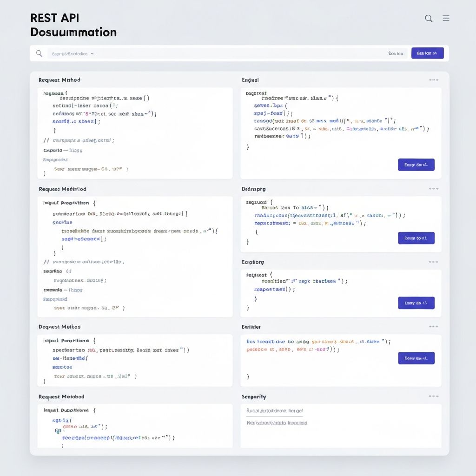Open the ellipsis menu on the Engval panel
This screenshot has height=476, width=476.
pyautogui.click(x=431, y=79)
